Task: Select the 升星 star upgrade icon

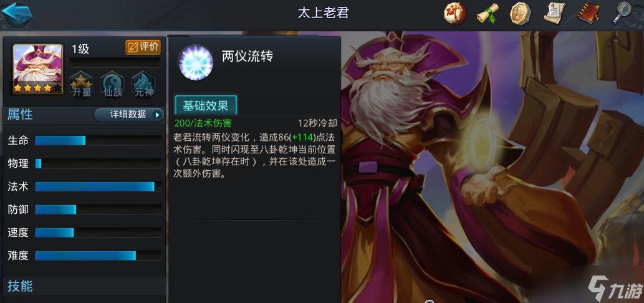Action: 81,85
